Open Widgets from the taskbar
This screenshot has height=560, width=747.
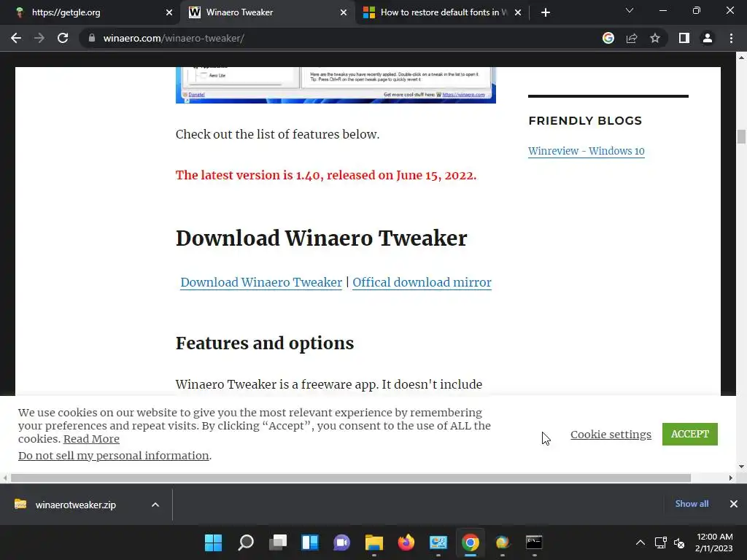coord(309,542)
